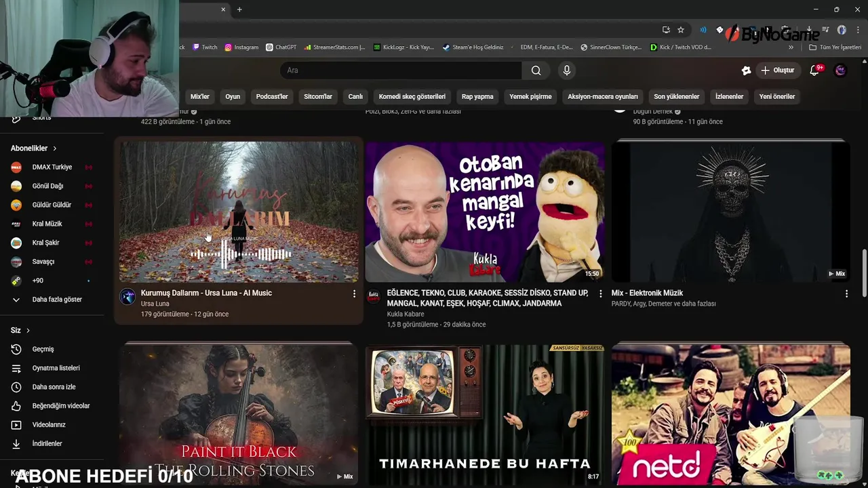This screenshot has width=868, height=488.
Task: Play Otoban kenarında mangal keyfi thumbnail
Action: [x=484, y=211]
